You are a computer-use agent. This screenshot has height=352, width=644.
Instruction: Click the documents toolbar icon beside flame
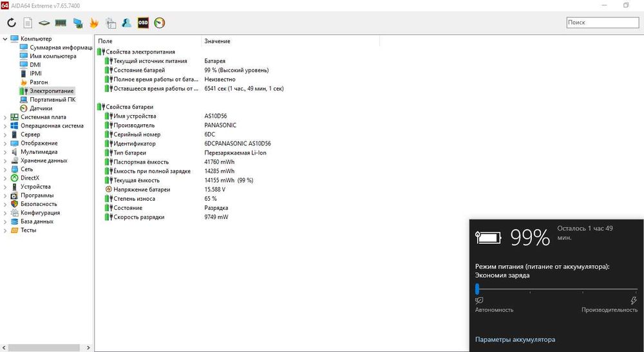click(x=111, y=23)
